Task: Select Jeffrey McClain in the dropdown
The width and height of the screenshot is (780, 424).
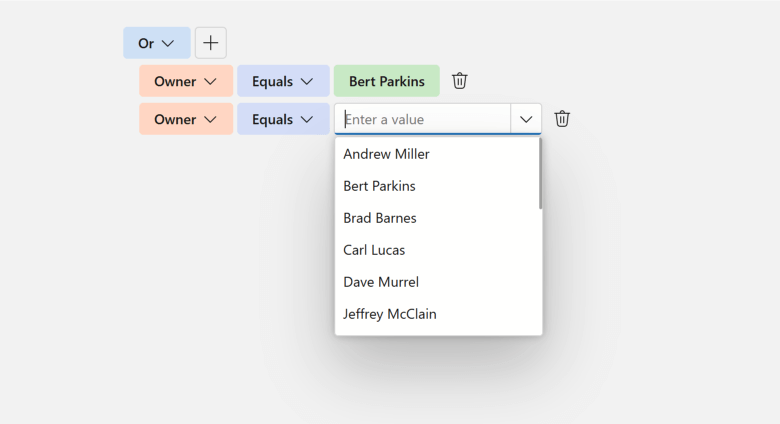Action: 389,314
